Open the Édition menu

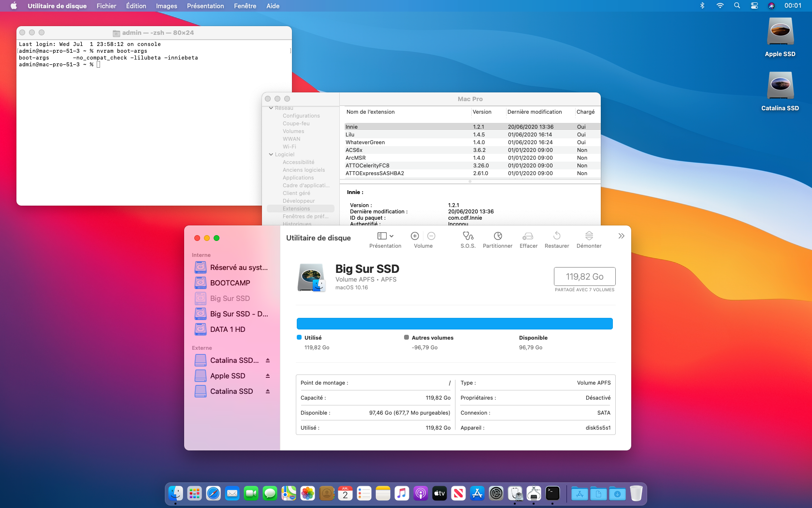point(136,6)
